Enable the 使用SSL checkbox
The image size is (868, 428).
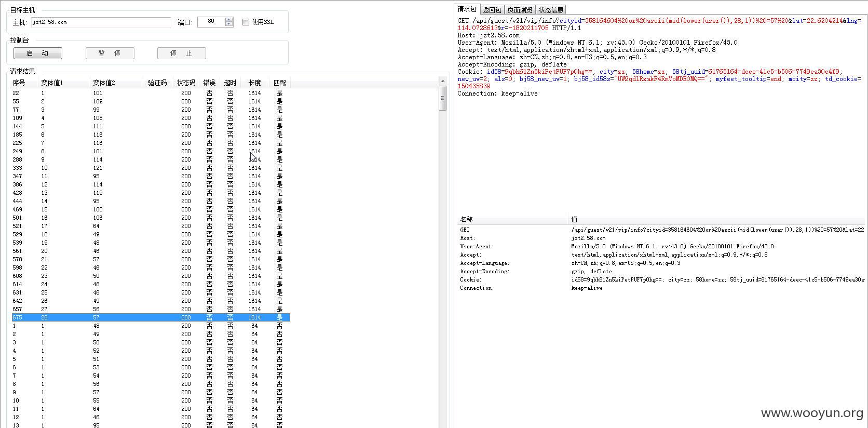click(x=246, y=22)
